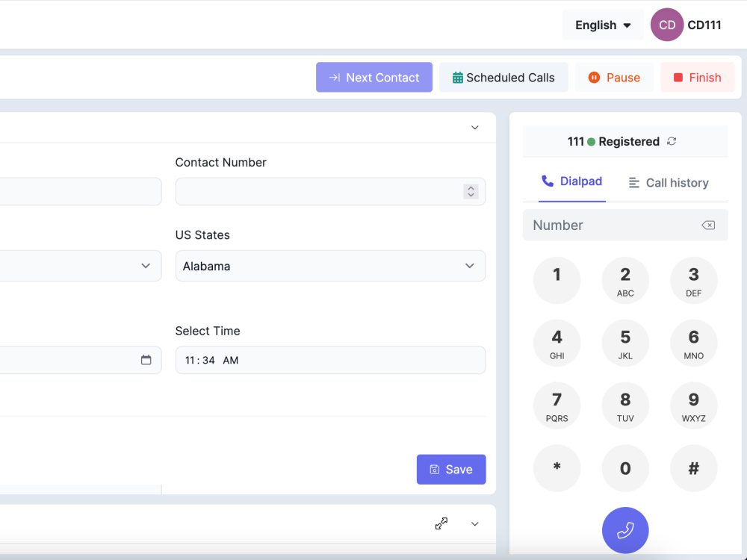
Task: Dial digit 9 WXYZ on keypad
Action: pos(694,405)
